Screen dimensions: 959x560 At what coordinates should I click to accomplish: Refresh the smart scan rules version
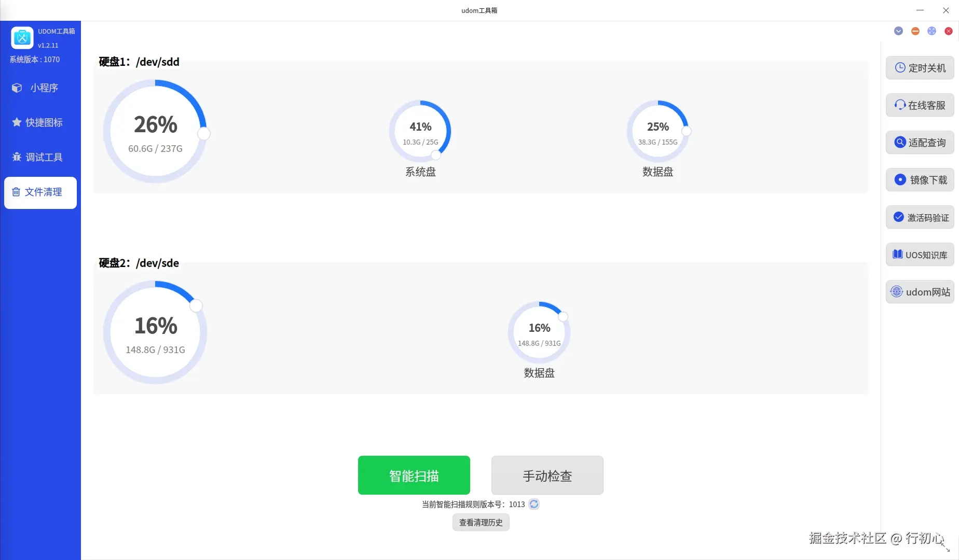[533, 503]
